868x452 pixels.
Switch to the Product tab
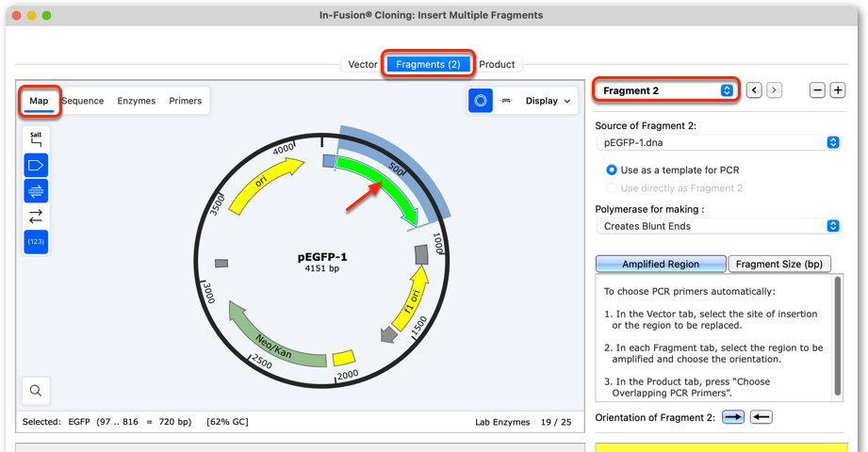(497, 64)
